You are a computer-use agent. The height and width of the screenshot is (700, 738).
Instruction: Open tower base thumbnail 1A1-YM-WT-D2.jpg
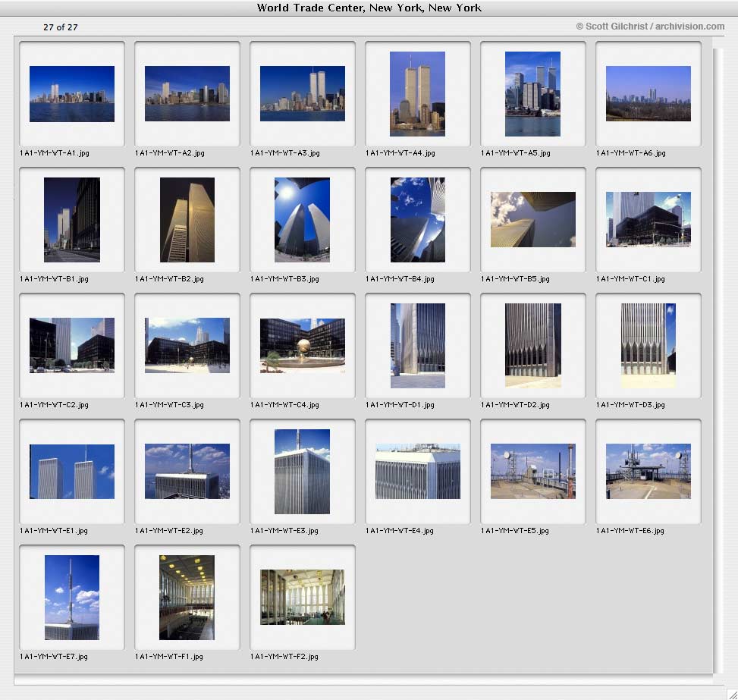pos(533,346)
